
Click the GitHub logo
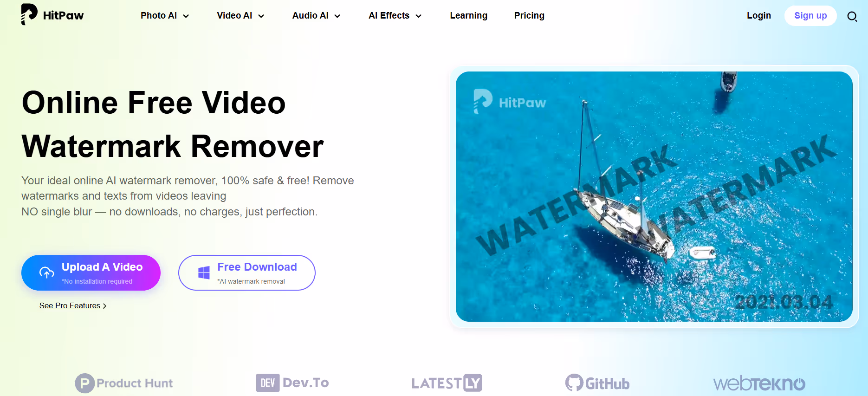597,383
